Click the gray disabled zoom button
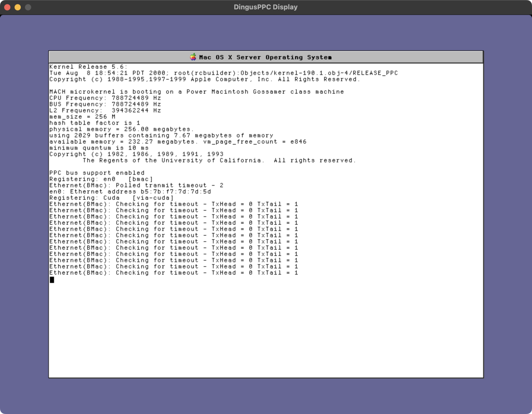This screenshot has height=414, width=532. 28,7
